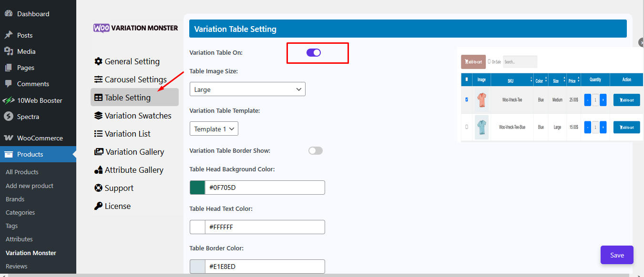644x277 pixels.
Task: Click the Woo Variation Monster logo
Action: pos(136,28)
